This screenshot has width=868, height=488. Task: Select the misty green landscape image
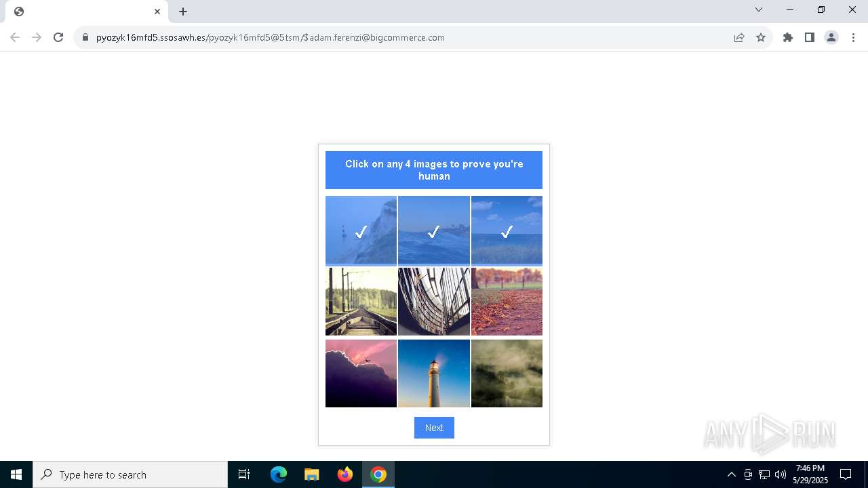click(x=507, y=373)
